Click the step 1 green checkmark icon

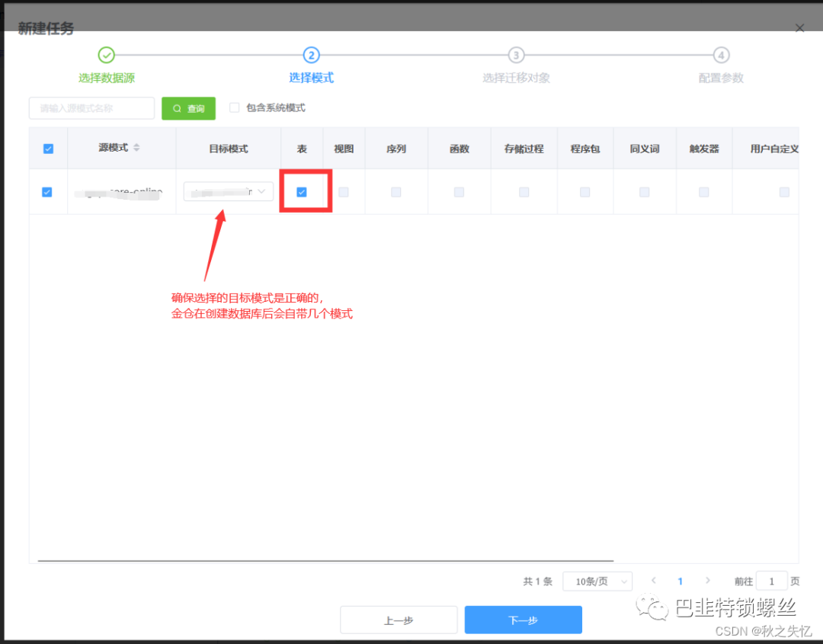tap(107, 55)
